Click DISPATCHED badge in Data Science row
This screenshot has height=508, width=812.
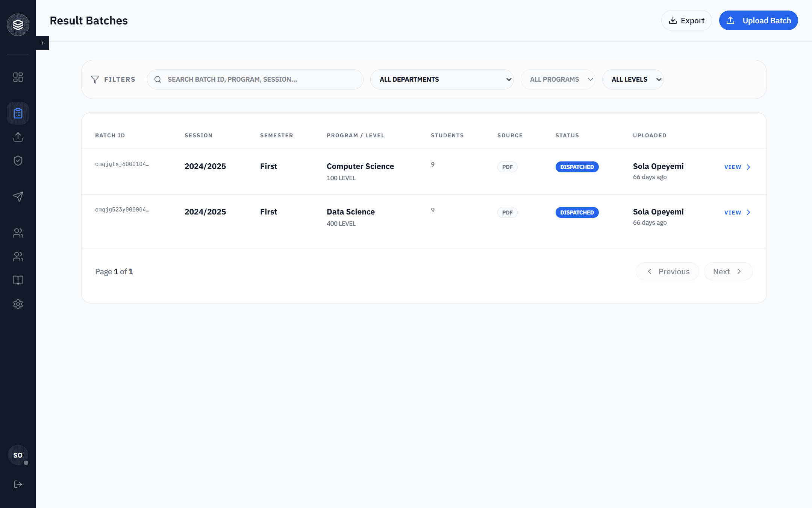tap(577, 213)
